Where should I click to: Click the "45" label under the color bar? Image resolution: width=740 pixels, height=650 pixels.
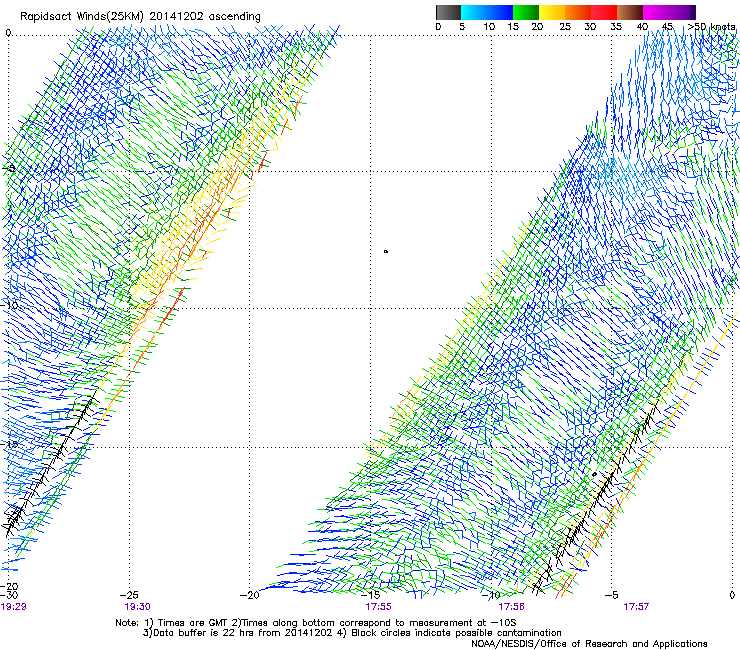pos(667,27)
